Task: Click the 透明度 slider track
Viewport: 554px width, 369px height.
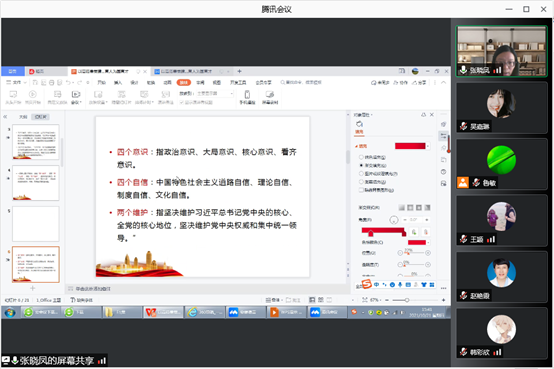Action: pos(414,264)
